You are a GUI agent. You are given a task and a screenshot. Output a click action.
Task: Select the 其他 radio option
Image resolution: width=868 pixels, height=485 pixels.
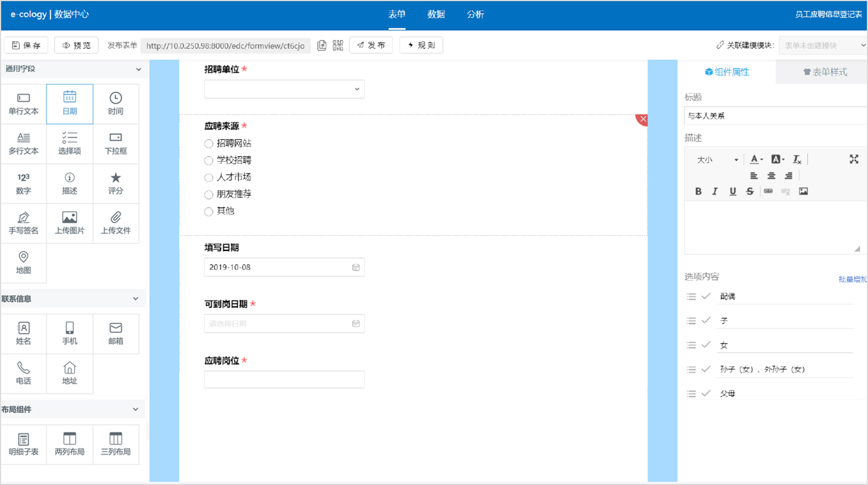pyautogui.click(x=209, y=212)
